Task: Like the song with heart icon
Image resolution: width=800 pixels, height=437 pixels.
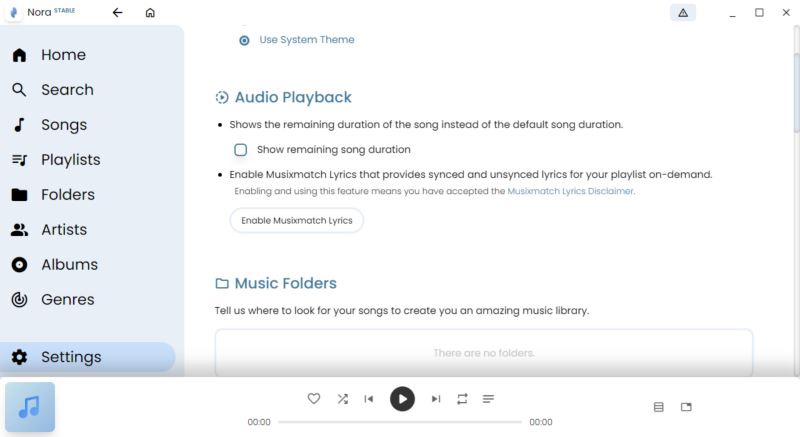Action: pyautogui.click(x=314, y=399)
